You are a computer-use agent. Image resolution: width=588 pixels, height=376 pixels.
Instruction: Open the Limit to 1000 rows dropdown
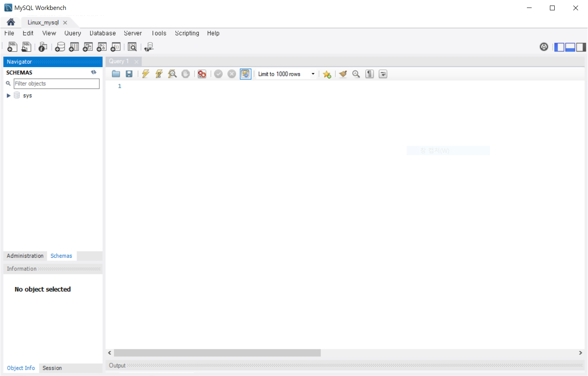click(286, 74)
